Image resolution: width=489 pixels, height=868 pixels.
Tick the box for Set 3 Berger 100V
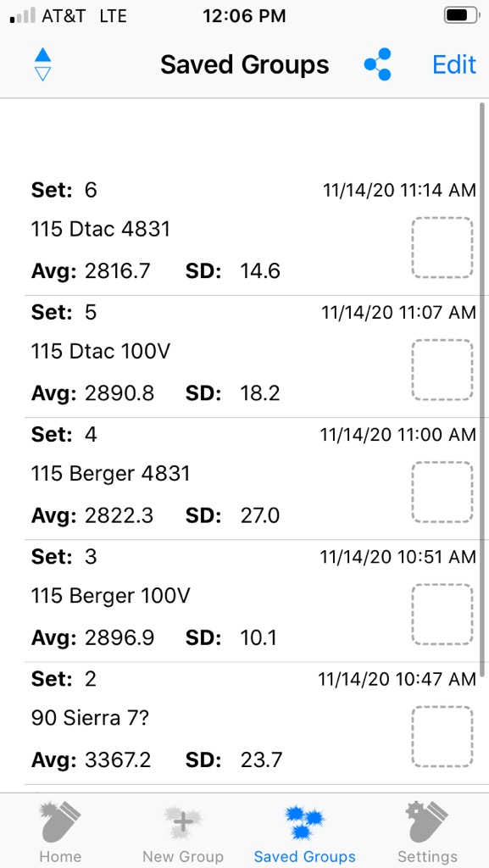(442, 615)
